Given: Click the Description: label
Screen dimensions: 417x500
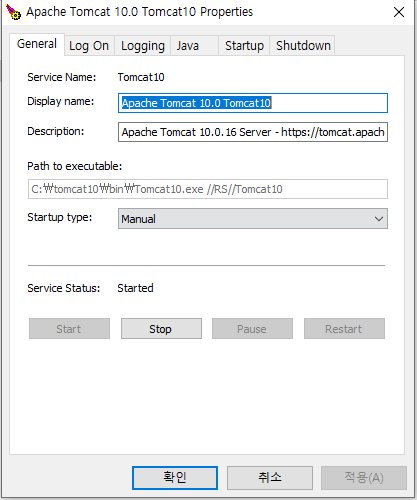Looking at the screenshot, I should pyautogui.click(x=56, y=131).
